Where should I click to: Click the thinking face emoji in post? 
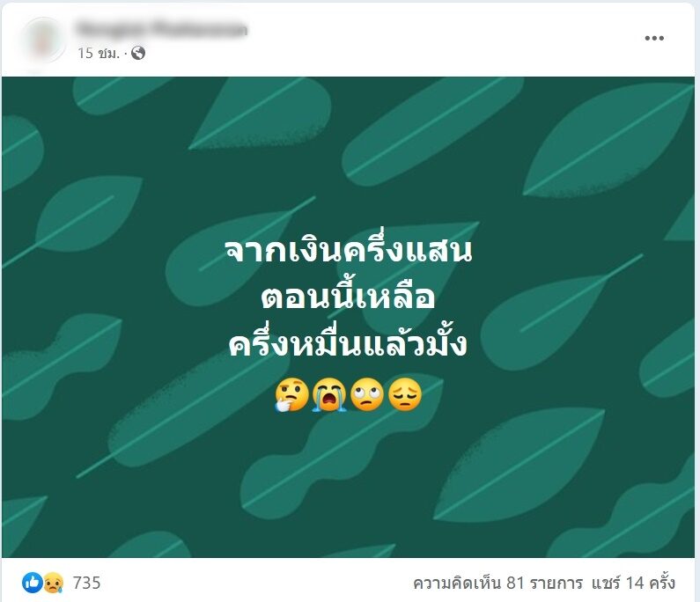pyautogui.click(x=291, y=394)
